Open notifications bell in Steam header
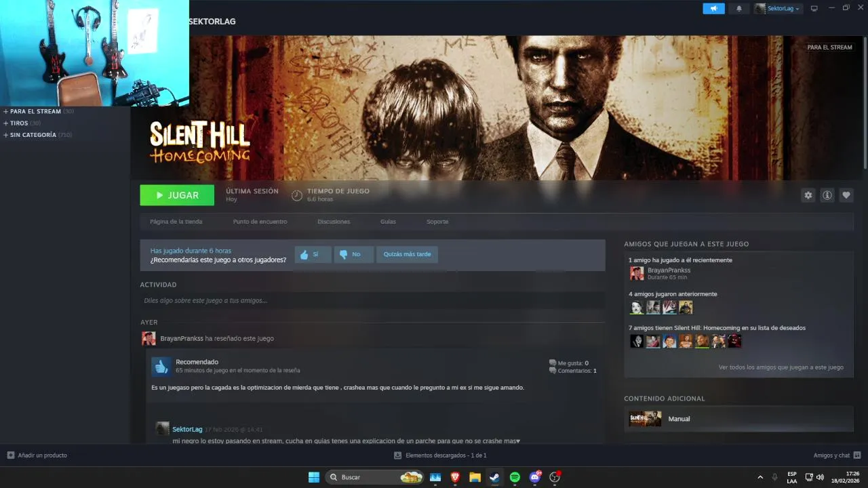This screenshot has width=868, height=488. 739,9
